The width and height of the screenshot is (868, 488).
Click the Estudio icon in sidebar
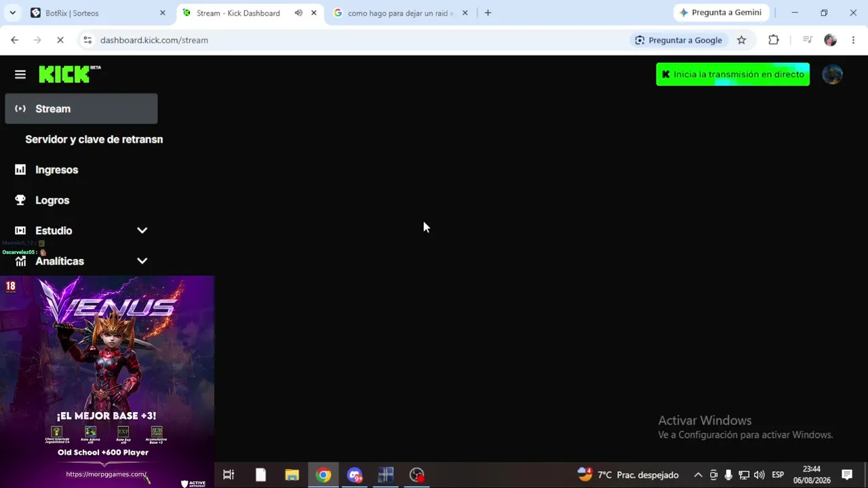[x=20, y=230]
